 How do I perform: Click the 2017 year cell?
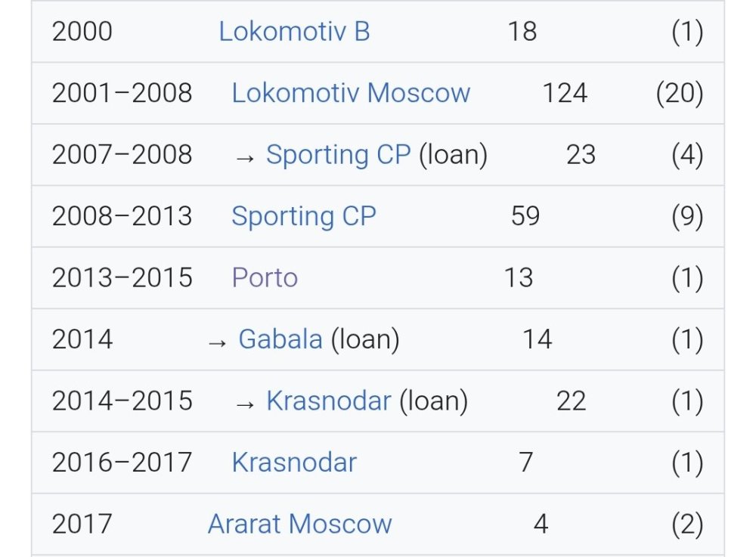(x=82, y=525)
